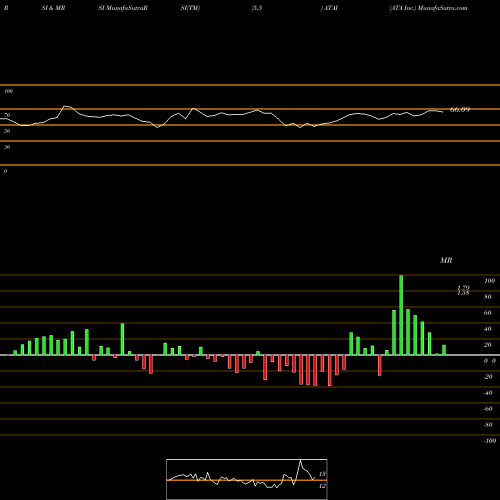The width and height of the screenshot is (500, 500).
Task: Click the lone red bar between green bars at right
Action: tap(380, 365)
